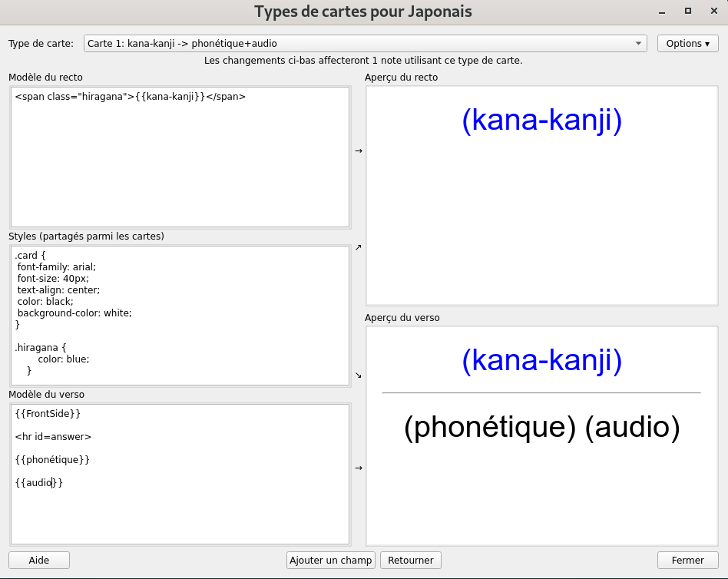
Task: Click the down-right arrow beside Styles
Action: (x=359, y=375)
